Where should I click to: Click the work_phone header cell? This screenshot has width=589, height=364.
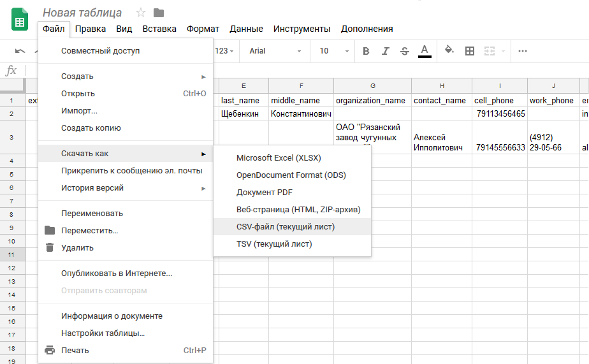point(553,101)
